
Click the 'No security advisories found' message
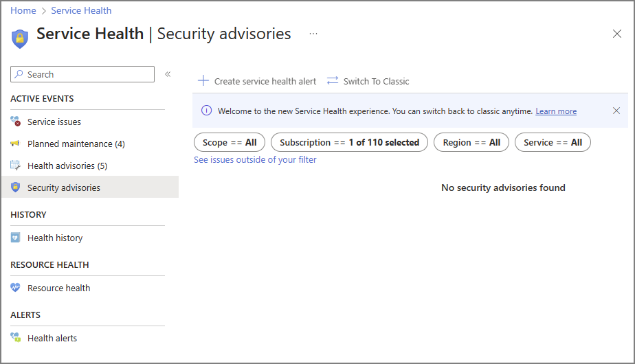[503, 187]
